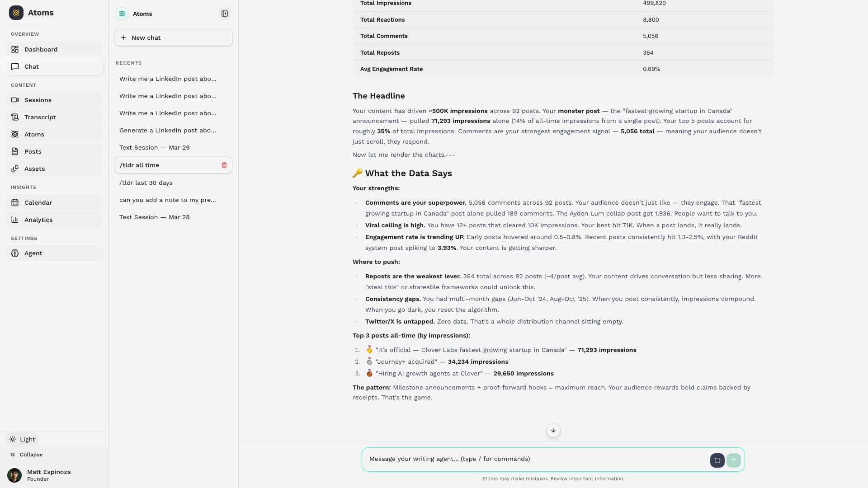This screenshot has height=488, width=868.
Task: Open Agent settings
Action: [33, 253]
